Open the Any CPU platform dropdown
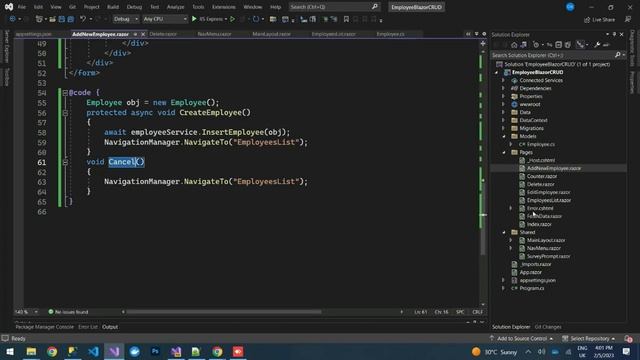Image resolution: width=640 pixels, height=360 pixels. [x=165, y=19]
